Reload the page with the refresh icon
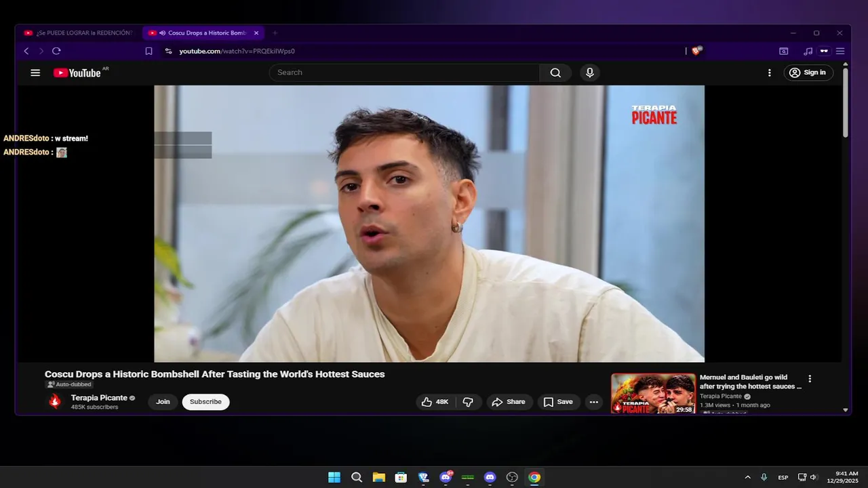The height and width of the screenshot is (488, 868). click(56, 51)
